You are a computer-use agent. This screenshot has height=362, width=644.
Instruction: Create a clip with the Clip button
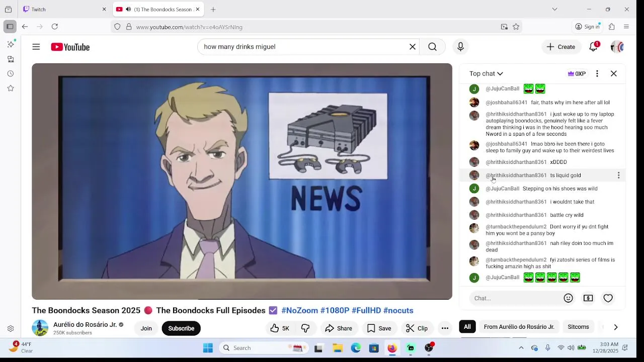417,328
